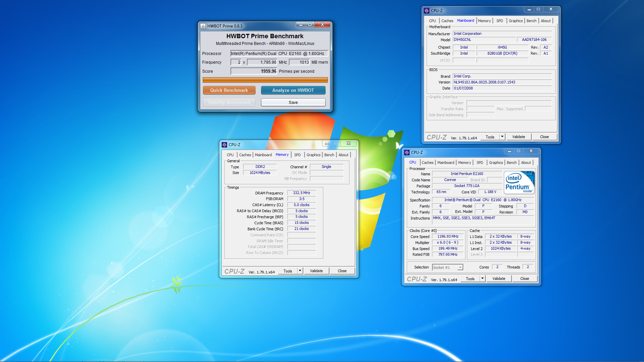Click the frequency field 1,795.96 MHz
644x362 pixels.
262,62
